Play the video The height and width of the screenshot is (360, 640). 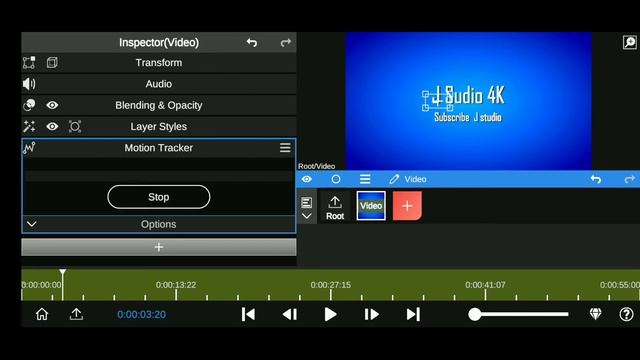coord(330,314)
